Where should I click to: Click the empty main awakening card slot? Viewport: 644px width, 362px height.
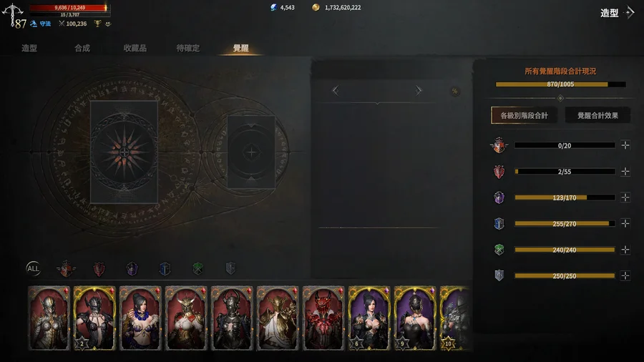[x=124, y=152]
